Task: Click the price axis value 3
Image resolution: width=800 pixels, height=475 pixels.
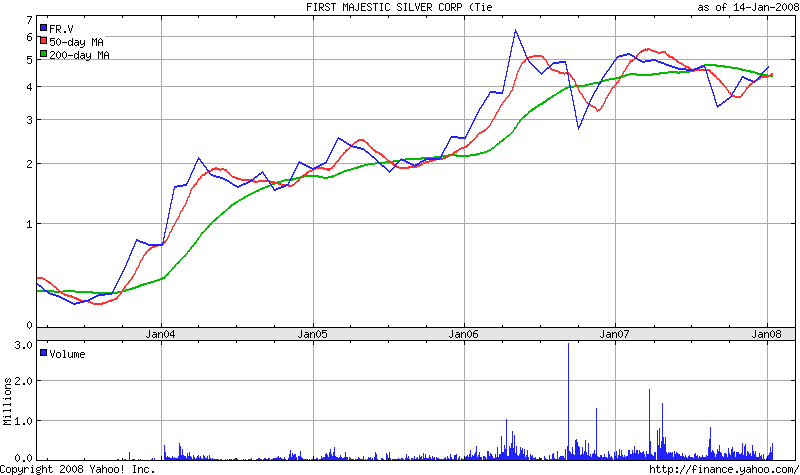Action: (x=30, y=120)
